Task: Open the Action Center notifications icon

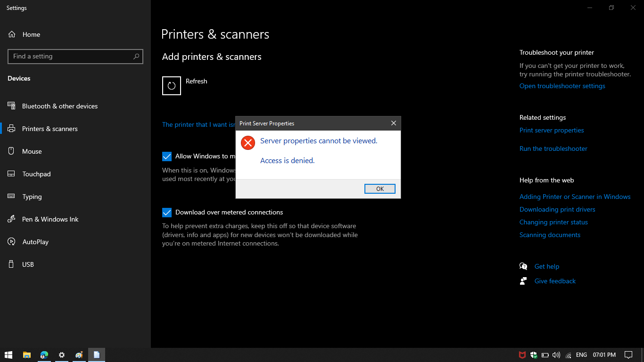Action: tap(628, 355)
